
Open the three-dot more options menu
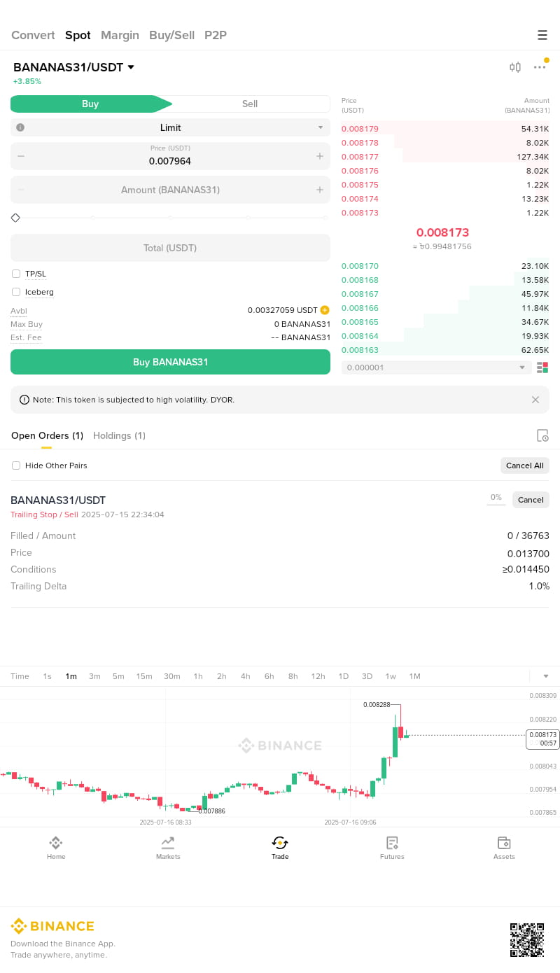click(x=540, y=67)
